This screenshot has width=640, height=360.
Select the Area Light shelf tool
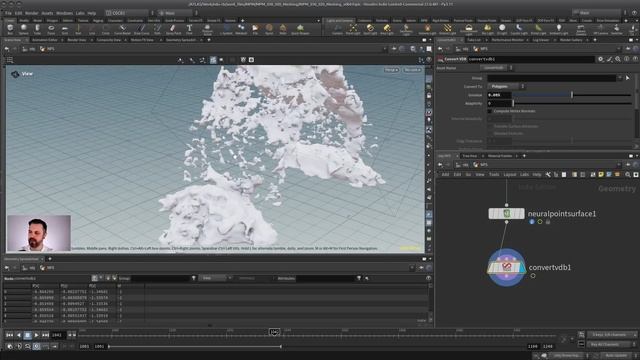click(387, 29)
